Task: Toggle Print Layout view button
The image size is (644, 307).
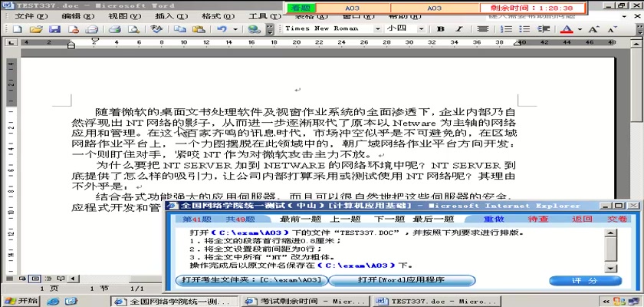Action: 35,279
